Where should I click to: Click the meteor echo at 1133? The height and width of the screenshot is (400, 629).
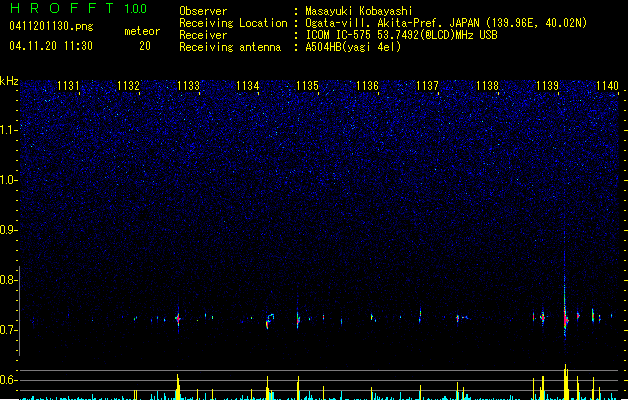178,319
